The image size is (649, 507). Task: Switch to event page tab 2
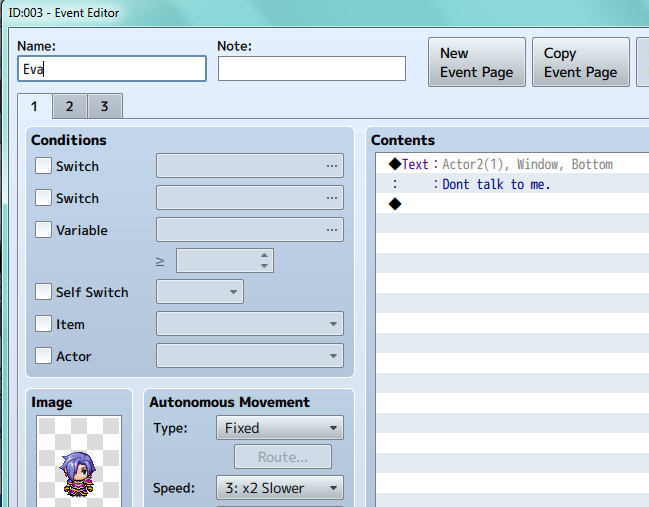point(70,106)
